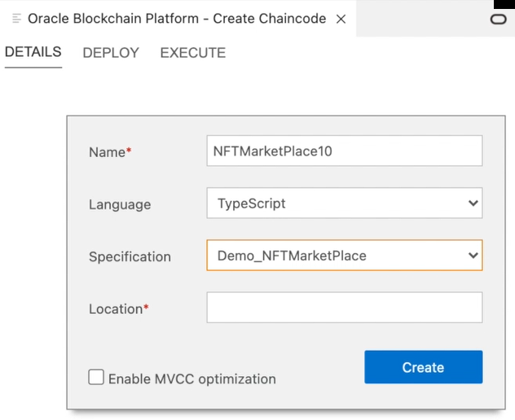Enable MVCC optimization checkbox
Screen dimensions: 515x420
(96, 377)
